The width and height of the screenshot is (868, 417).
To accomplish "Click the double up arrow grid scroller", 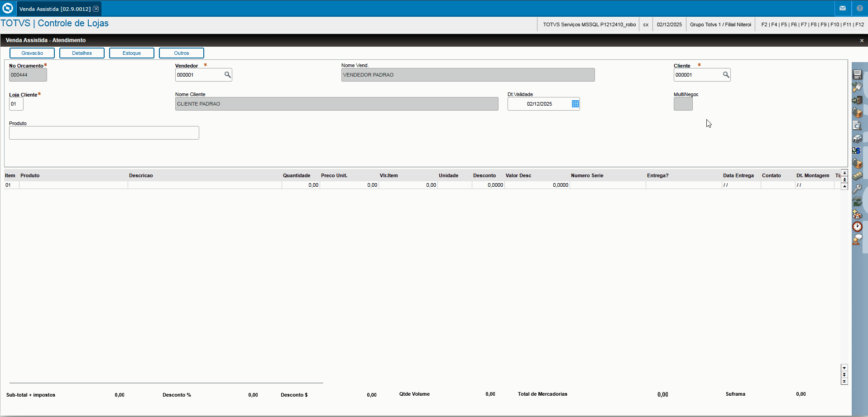I will click(x=844, y=180).
